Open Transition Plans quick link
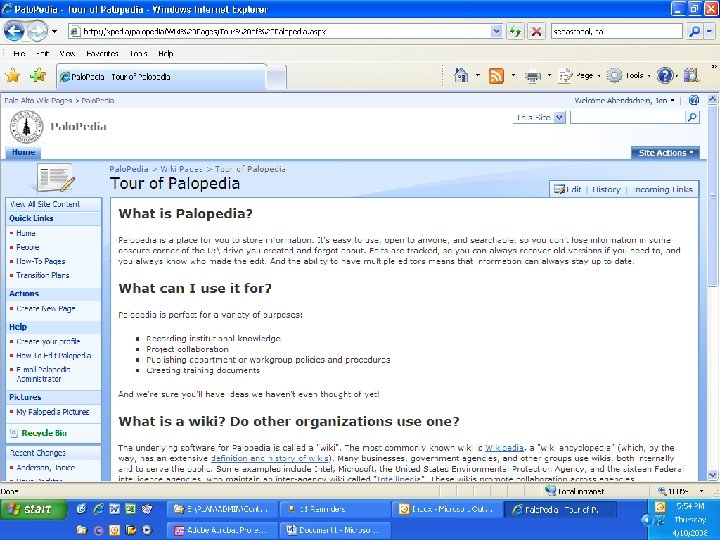Viewport: 720px width, 540px height. click(x=42, y=275)
